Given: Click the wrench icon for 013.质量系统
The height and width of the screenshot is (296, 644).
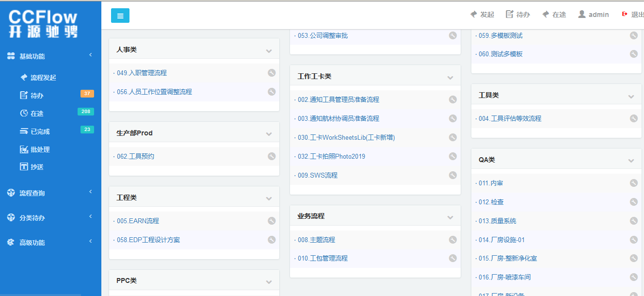Looking at the screenshot, I should (x=634, y=221).
